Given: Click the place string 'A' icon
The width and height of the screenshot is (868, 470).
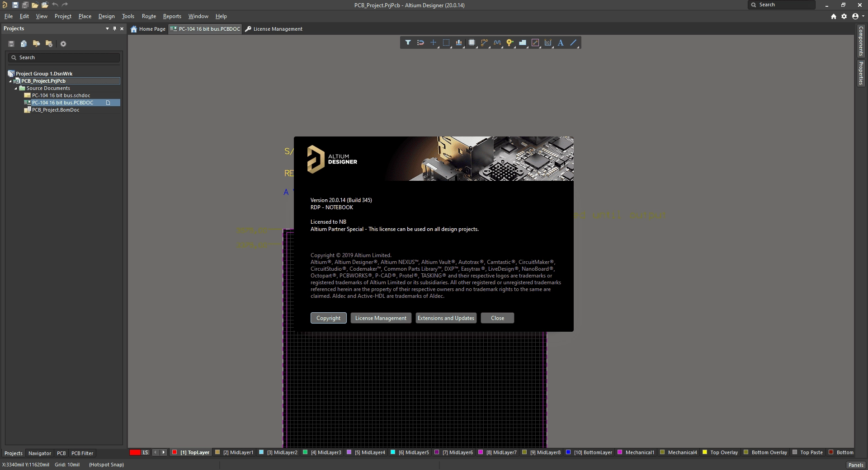Looking at the screenshot, I should (561, 42).
